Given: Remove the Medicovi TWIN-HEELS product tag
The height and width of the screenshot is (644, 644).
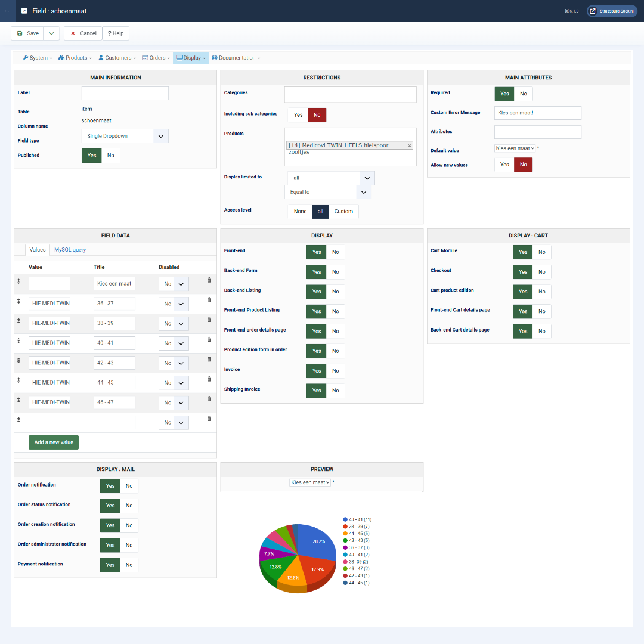Looking at the screenshot, I should pos(410,146).
